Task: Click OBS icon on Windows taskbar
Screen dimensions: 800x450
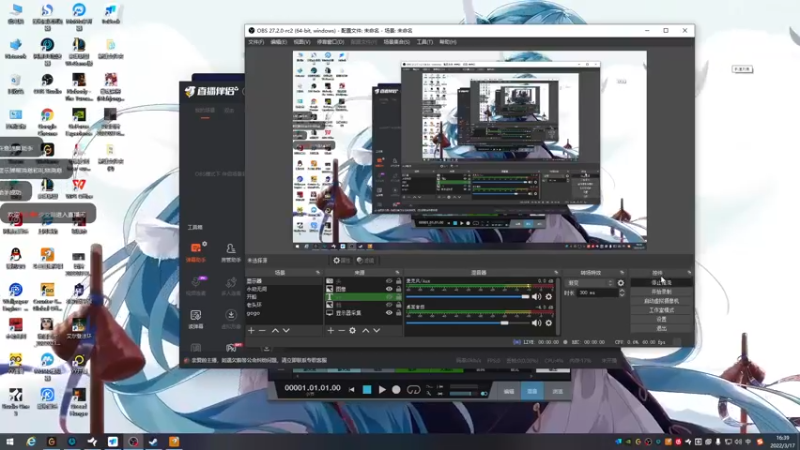Action: coord(133,442)
